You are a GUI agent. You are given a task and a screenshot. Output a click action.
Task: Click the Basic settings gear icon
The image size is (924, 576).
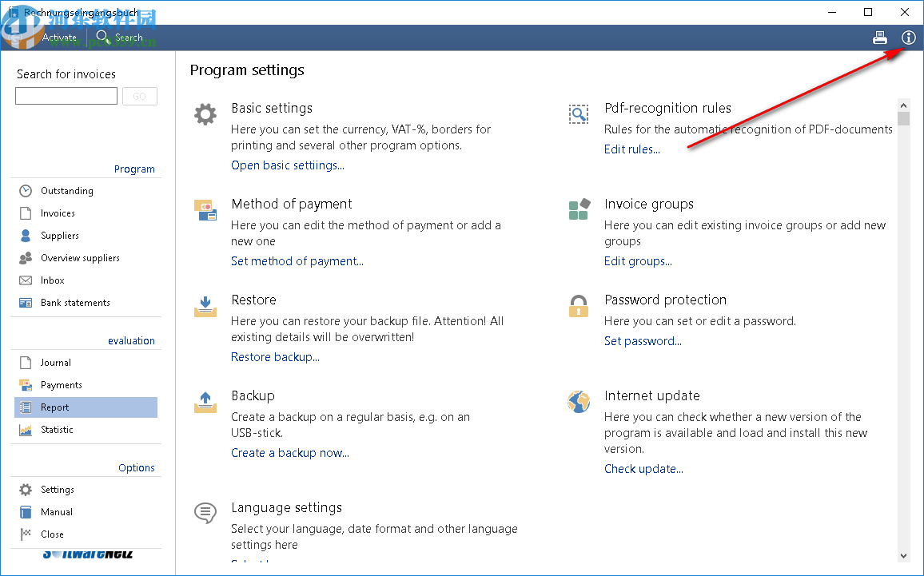[x=205, y=114]
